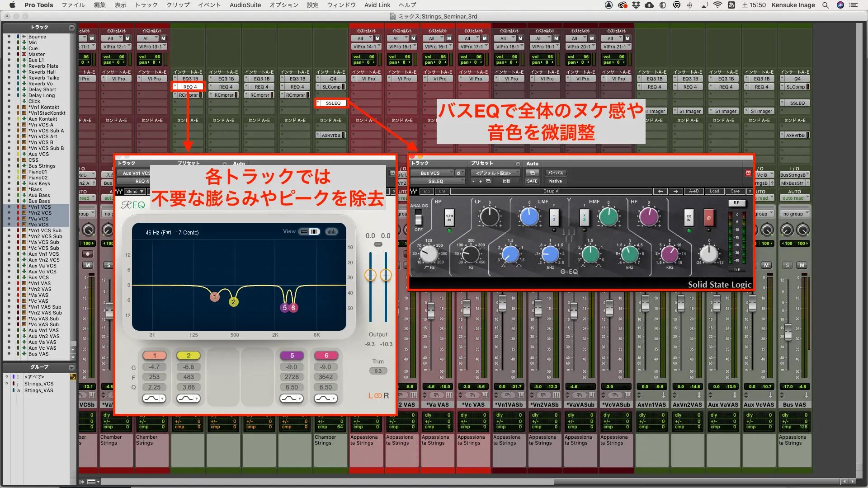Screen dimensions: 868x488
Task: Mute the Bus VAS channel with M button
Action: 802,265
